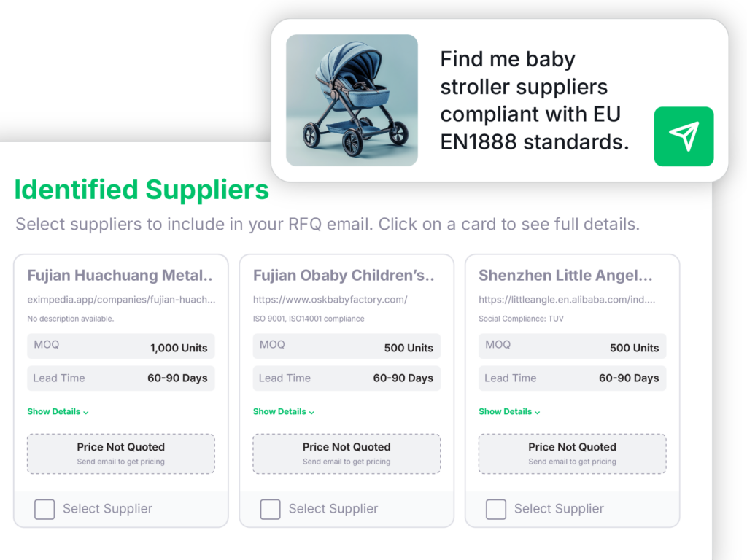This screenshot has width=747, height=560.
Task: Expand Show Details on Shenzhen Little Angel card
Action: coord(509,412)
